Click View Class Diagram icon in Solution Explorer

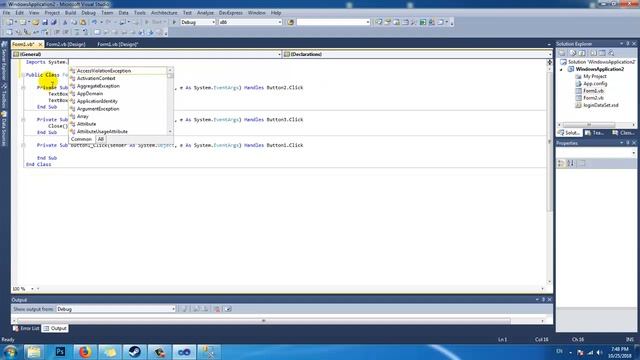click(x=611, y=53)
